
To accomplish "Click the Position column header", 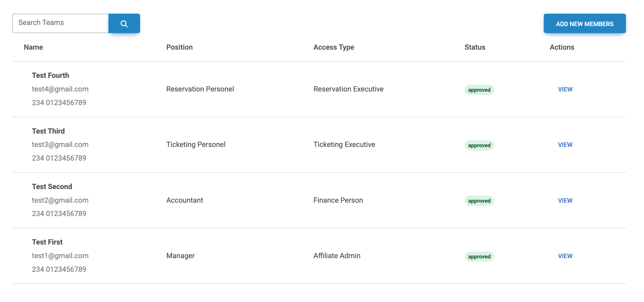I will (179, 47).
